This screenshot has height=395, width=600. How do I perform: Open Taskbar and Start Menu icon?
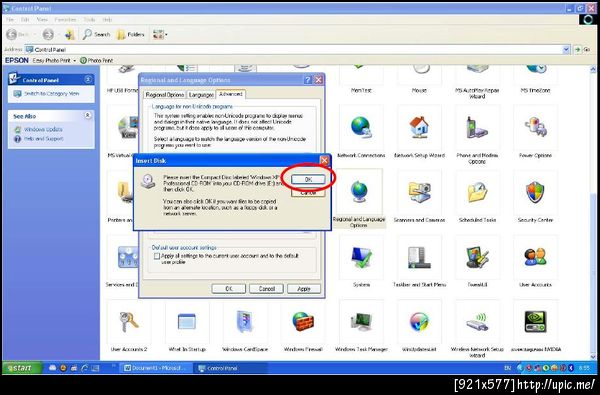pos(419,257)
